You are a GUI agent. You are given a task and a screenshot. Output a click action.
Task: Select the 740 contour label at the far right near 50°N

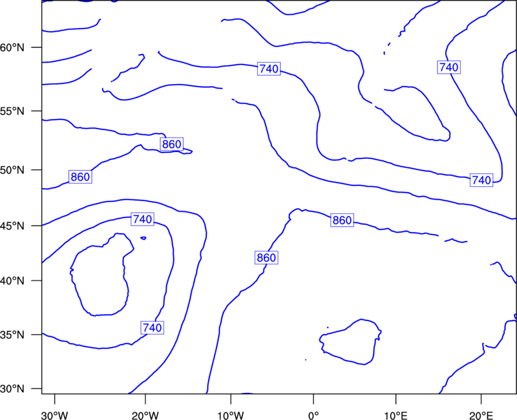(481, 180)
